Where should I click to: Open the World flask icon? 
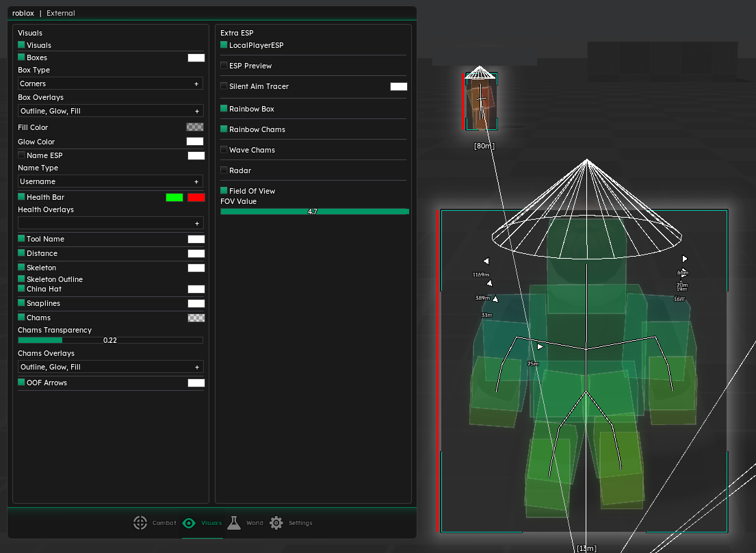point(233,523)
